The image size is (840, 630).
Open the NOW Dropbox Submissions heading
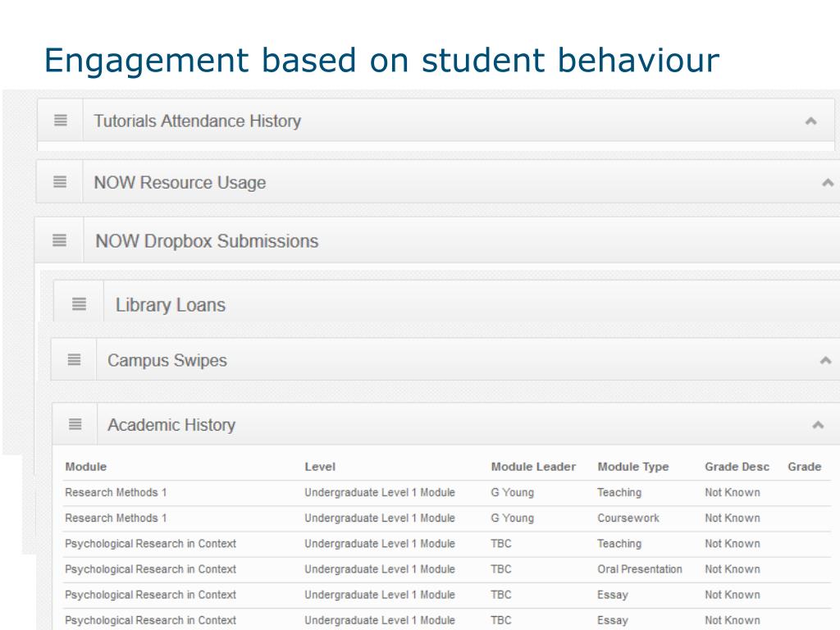pos(207,241)
